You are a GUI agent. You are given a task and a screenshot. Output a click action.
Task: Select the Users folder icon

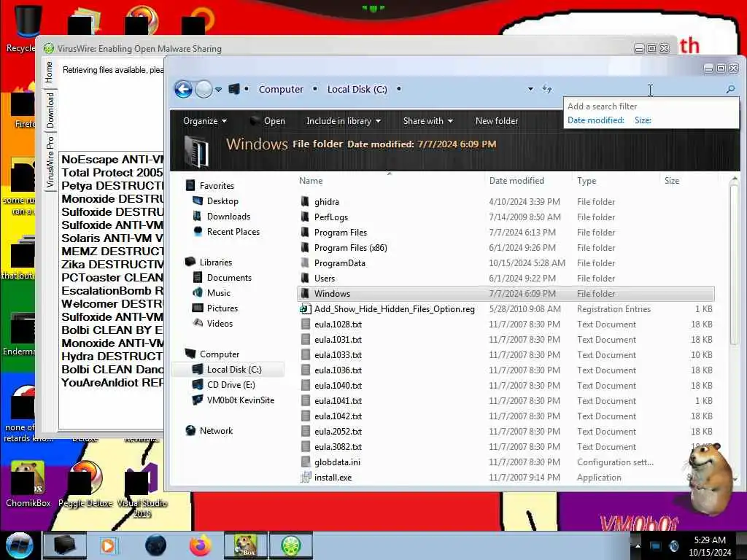pos(306,278)
